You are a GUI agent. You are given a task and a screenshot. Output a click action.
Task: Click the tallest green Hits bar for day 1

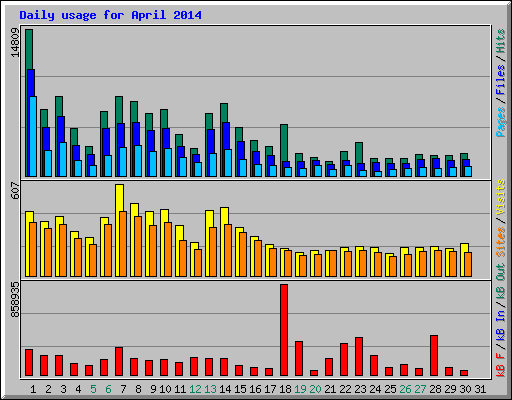(x=29, y=49)
